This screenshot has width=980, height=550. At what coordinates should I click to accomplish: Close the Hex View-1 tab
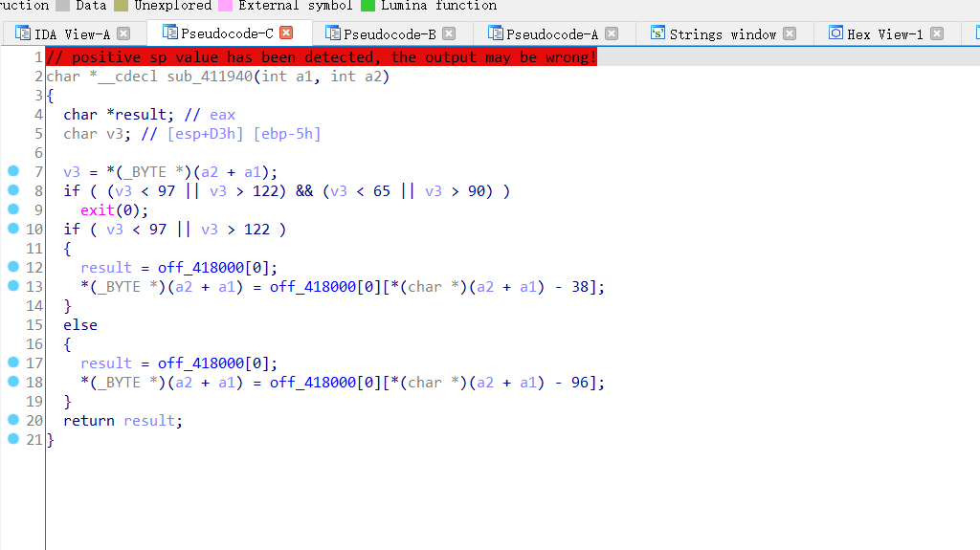(x=937, y=33)
